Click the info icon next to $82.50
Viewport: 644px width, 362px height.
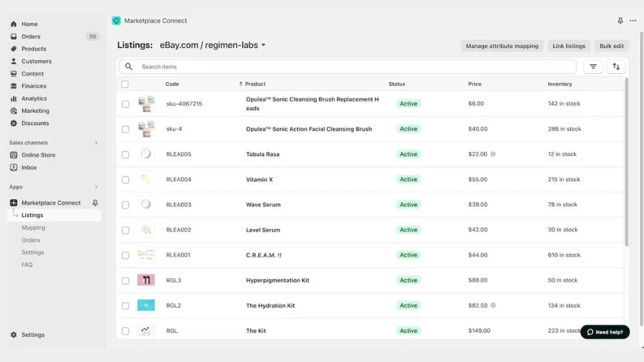pyautogui.click(x=493, y=306)
